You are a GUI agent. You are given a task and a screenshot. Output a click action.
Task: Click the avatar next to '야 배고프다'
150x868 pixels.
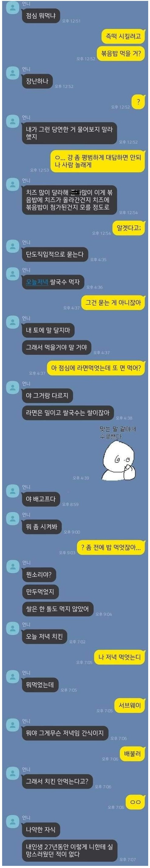(x=13, y=491)
